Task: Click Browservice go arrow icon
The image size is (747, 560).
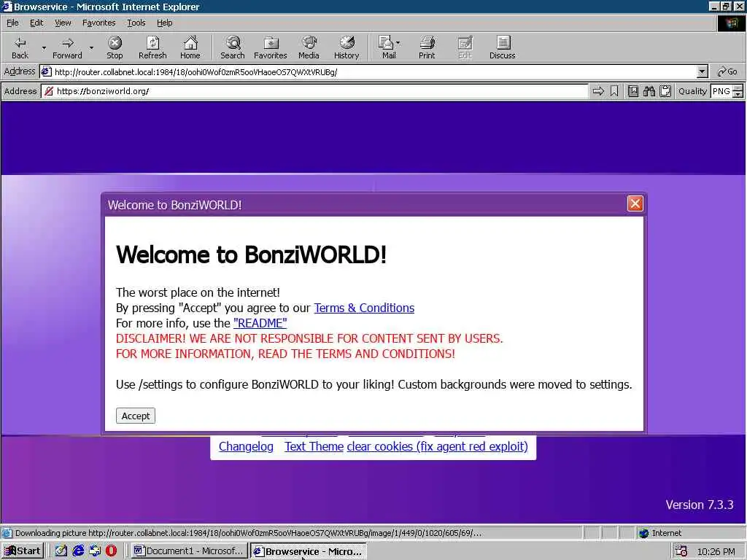Action: (x=598, y=91)
